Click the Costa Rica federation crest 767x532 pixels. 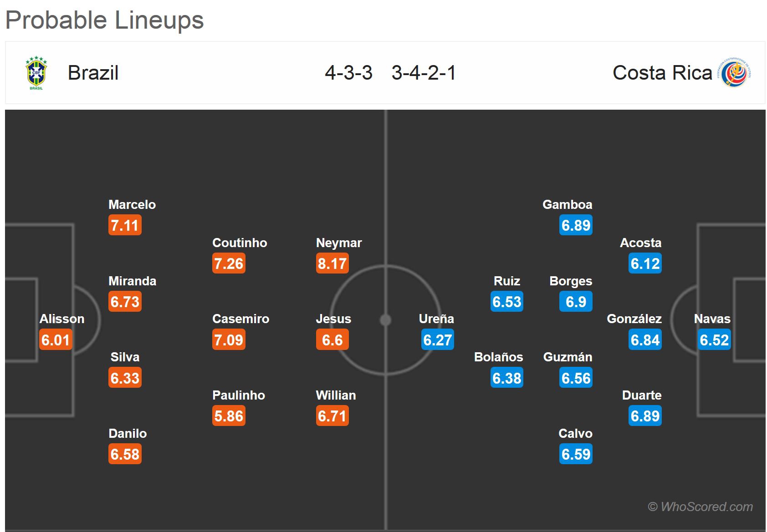[x=735, y=73]
